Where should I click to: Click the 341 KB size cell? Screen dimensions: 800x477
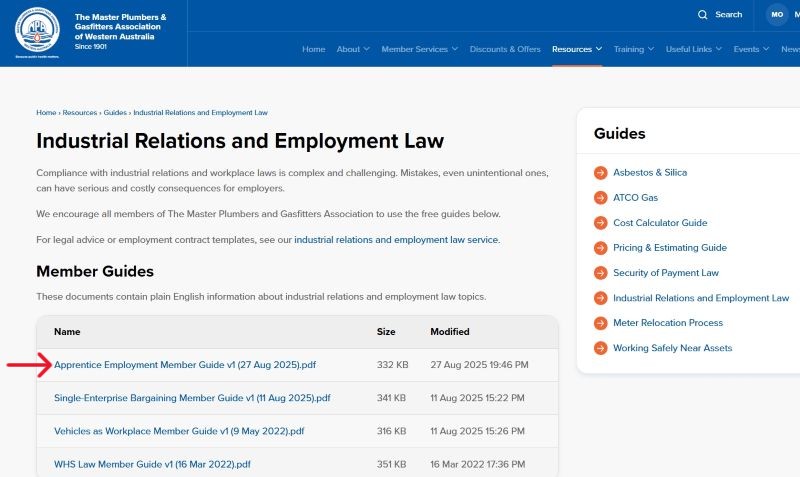(391, 398)
